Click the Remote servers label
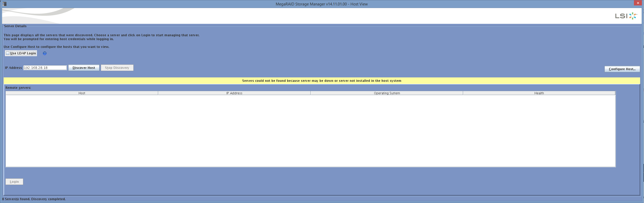The width and height of the screenshot is (644, 203). coord(18,88)
